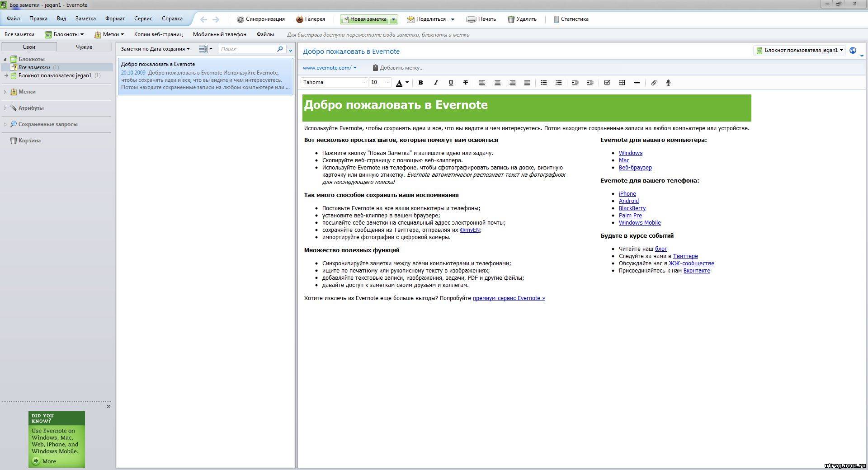The height and width of the screenshot is (470, 868).
Task: Open the Tahoma font name dropdown
Action: 364,82
